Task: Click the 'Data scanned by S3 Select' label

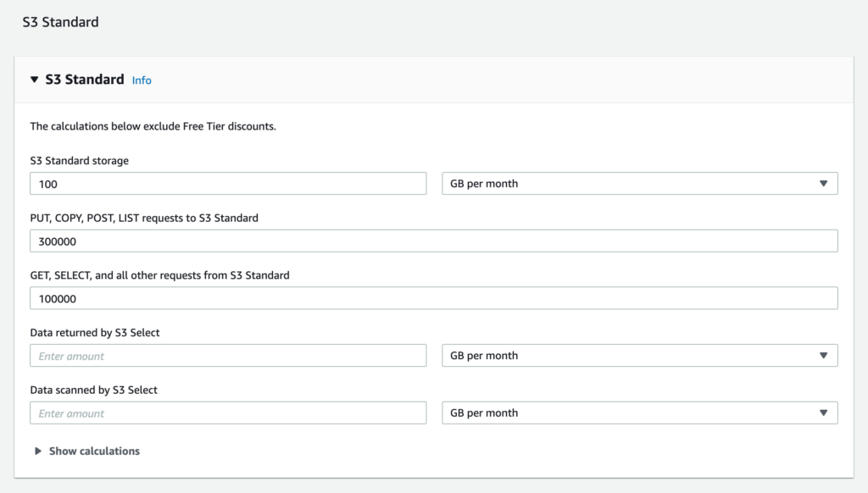Action: tap(93, 391)
